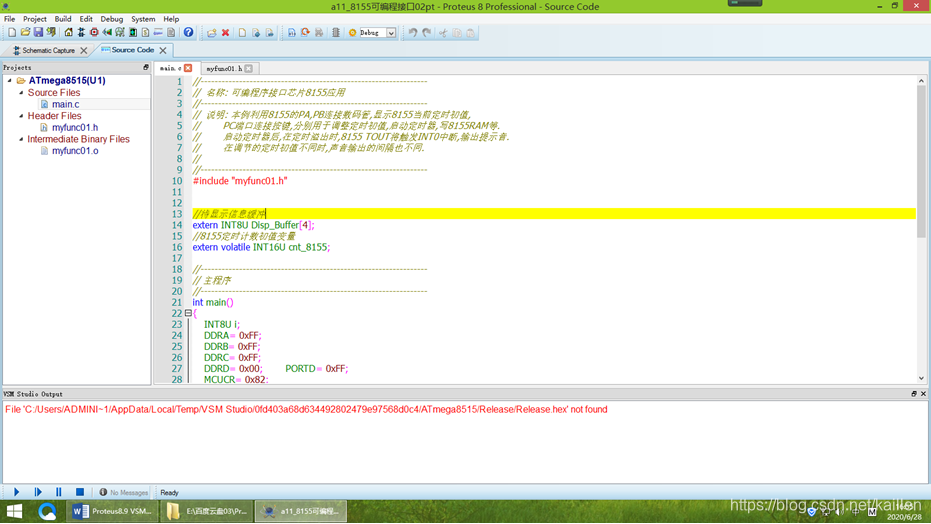Click the Source Code module toolbar icon
This screenshot has height=524, width=931.
(158, 33)
